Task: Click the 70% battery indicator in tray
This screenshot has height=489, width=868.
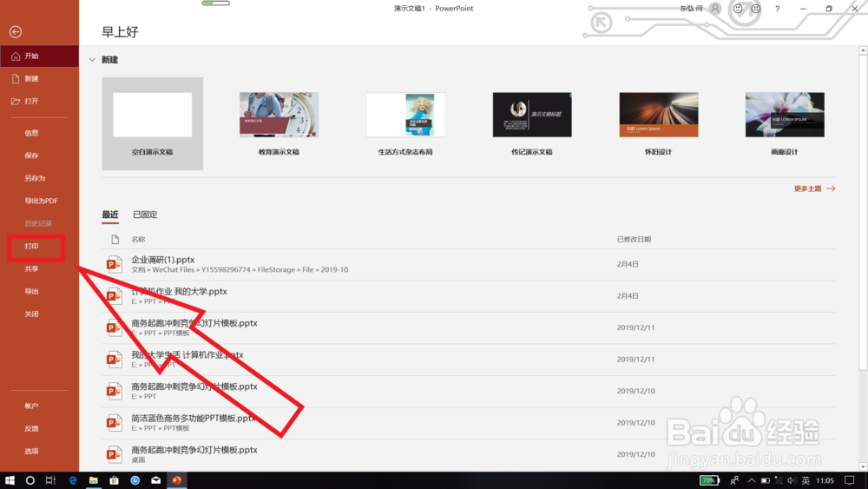Action: (x=709, y=480)
